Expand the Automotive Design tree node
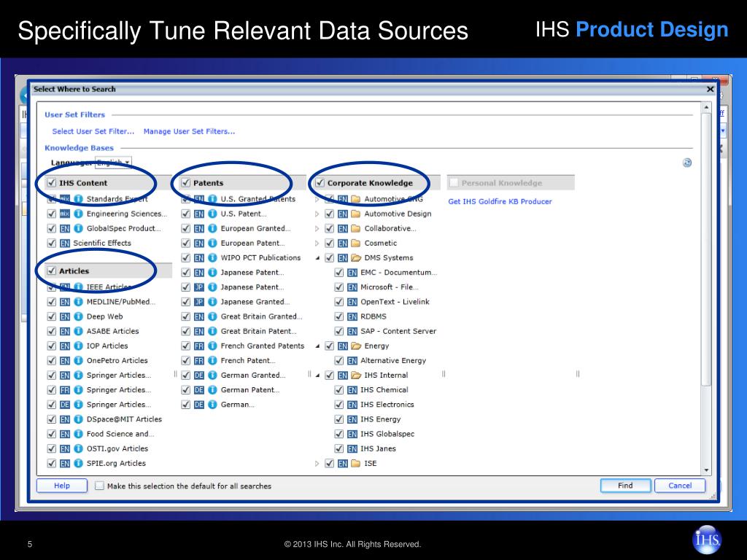 tap(317, 214)
